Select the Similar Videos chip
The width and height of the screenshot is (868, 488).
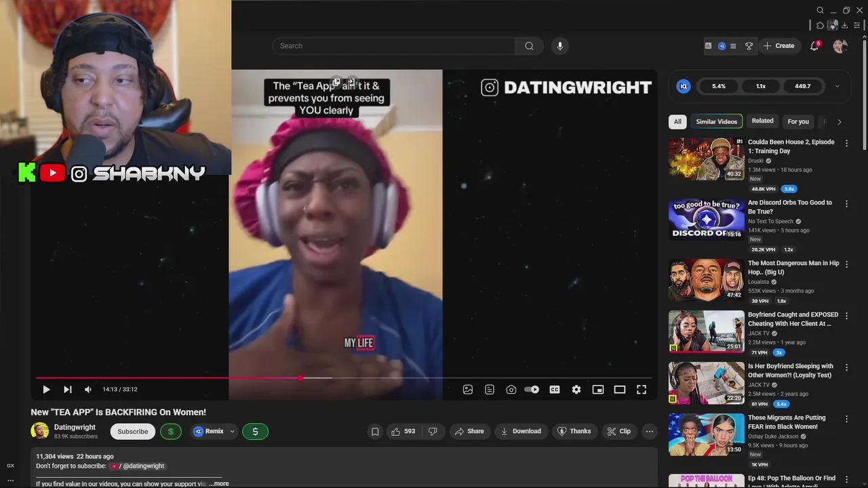tap(717, 121)
